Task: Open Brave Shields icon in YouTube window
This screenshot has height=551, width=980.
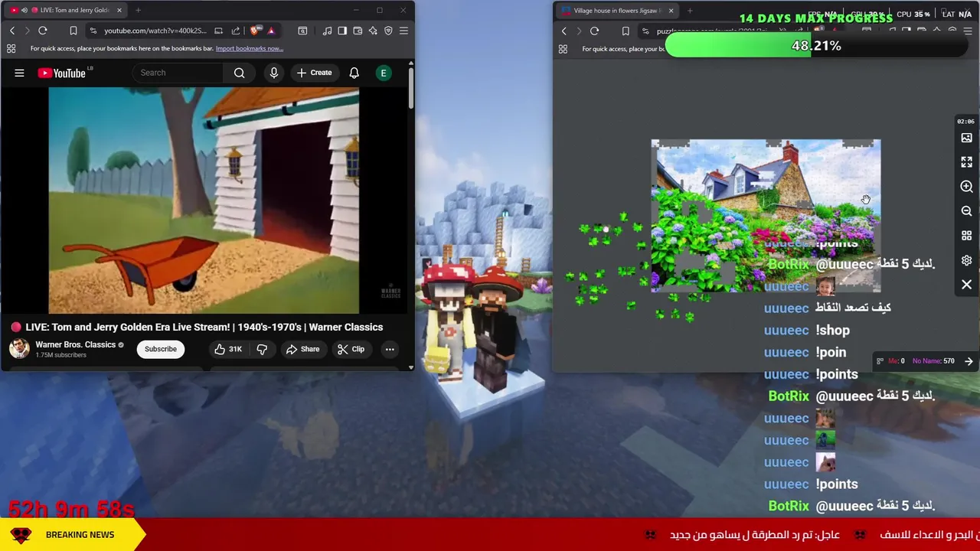Action: (x=255, y=31)
